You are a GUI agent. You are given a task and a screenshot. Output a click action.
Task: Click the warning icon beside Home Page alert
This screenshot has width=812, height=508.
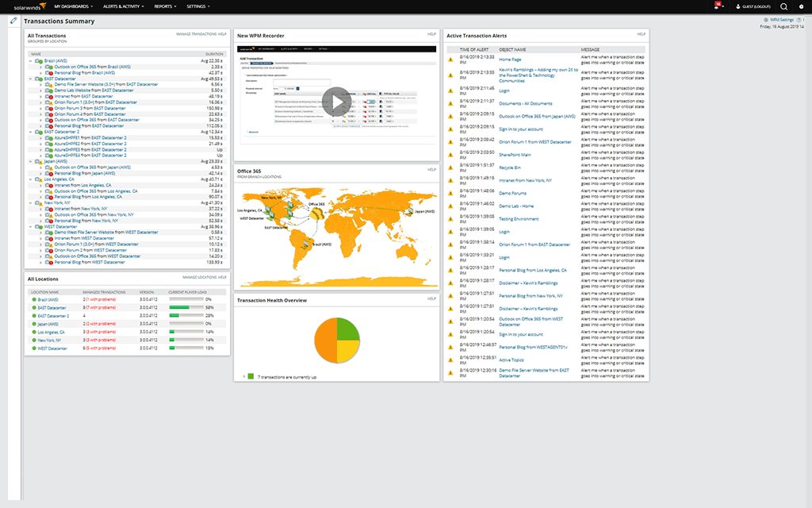point(450,60)
